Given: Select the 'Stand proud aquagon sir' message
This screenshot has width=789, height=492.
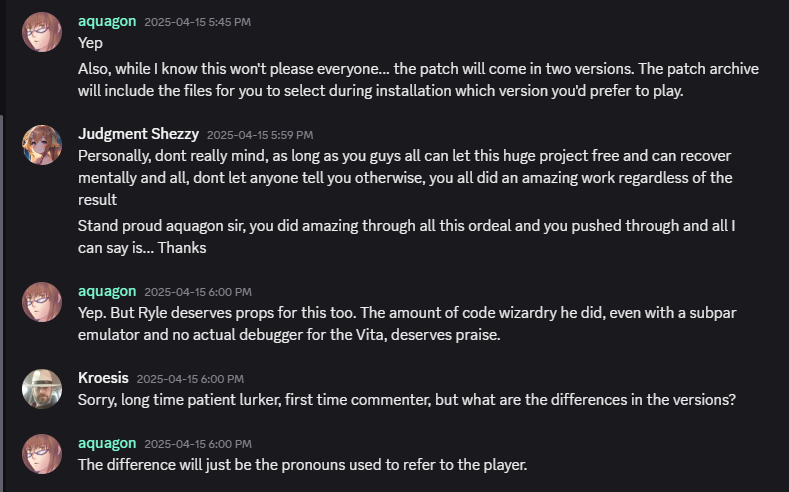Looking at the screenshot, I should (x=407, y=236).
